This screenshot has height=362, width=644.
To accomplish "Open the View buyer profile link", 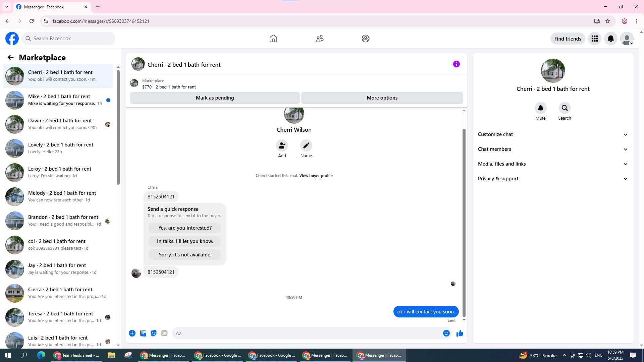I will 316,176.
